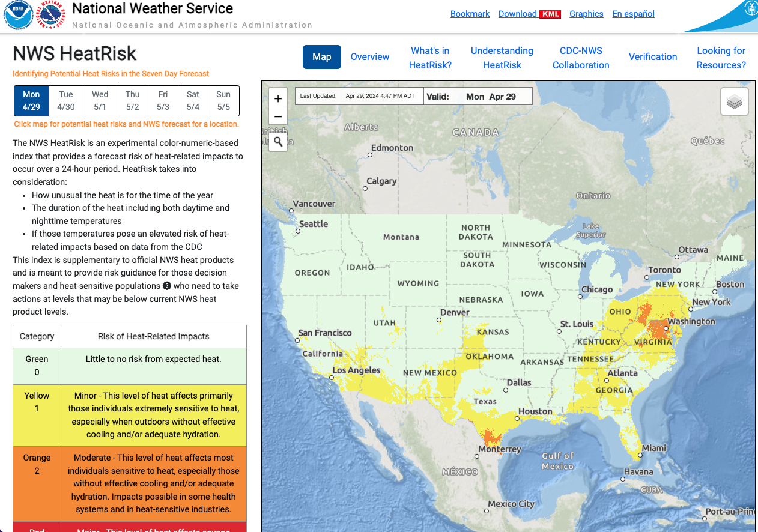Zoom out on the map
Image resolution: width=758 pixels, height=532 pixels.
tap(278, 116)
